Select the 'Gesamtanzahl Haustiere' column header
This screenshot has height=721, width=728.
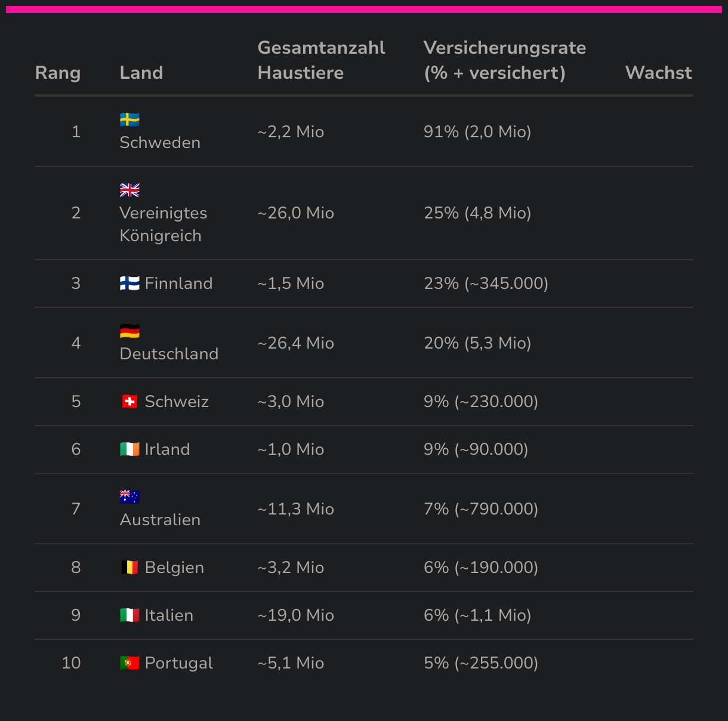(321, 60)
